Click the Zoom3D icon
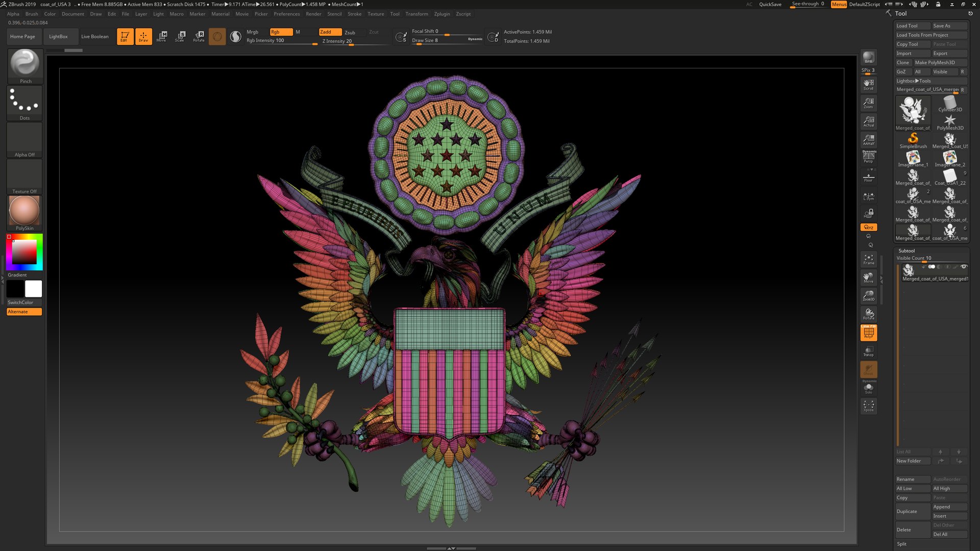980x551 pixels. coord(869,296)
